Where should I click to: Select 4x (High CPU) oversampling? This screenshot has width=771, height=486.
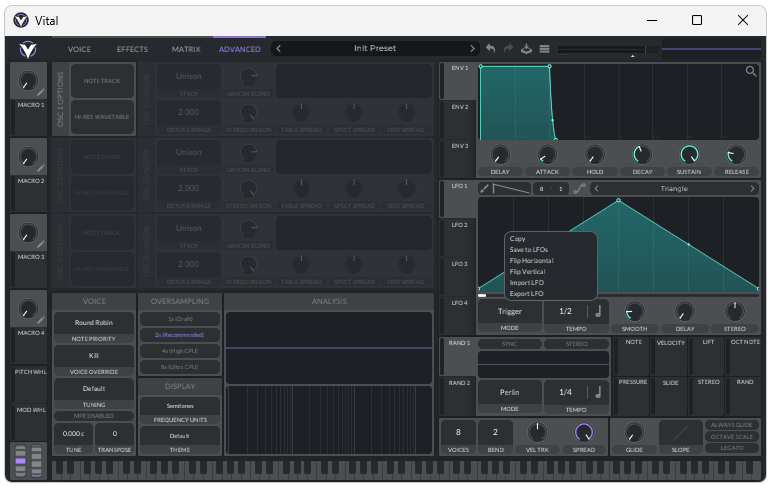click(x=179, y=351)
